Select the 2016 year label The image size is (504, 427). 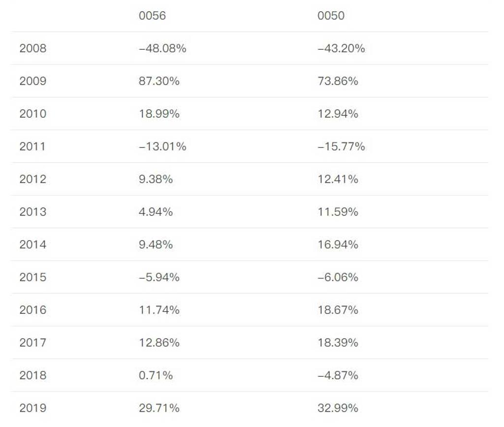(x=32, y=310)
